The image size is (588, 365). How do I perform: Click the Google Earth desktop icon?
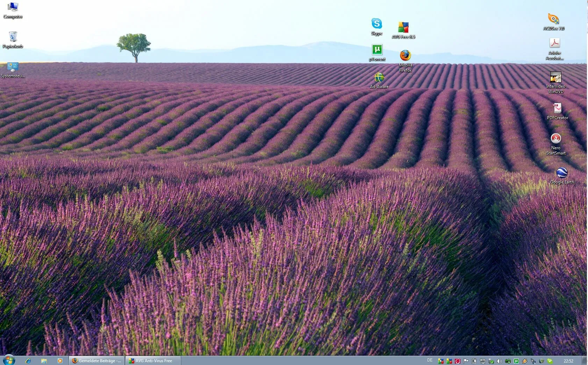pos(561,173)
